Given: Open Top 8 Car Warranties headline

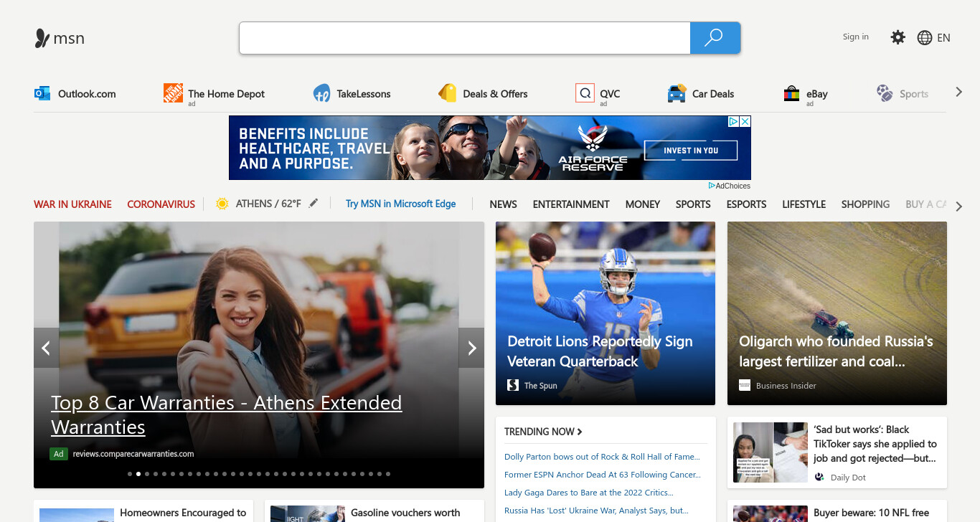Looking at the screenshot, I should (x=227, y=415).
